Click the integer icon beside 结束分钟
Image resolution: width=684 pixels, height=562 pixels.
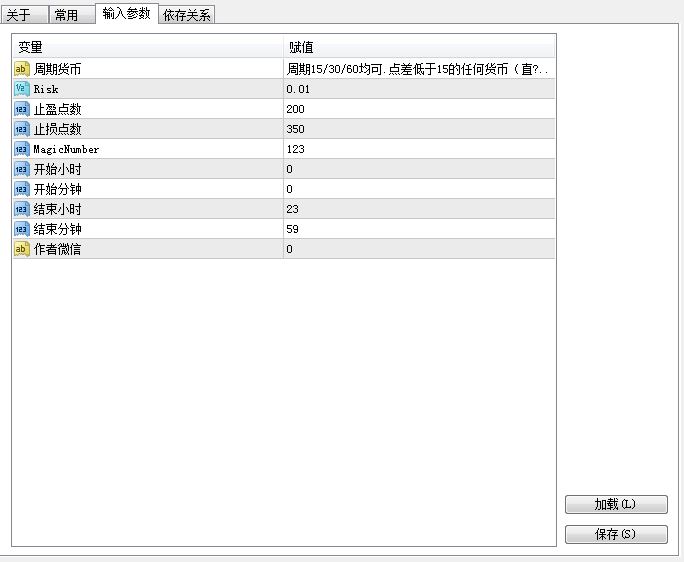pos(22,229)
